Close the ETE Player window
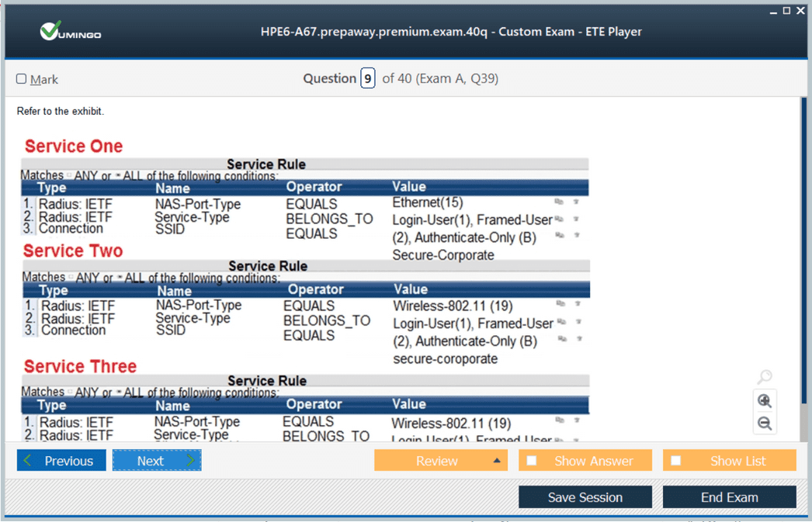The image size is (812, 522). (x=800, y=10)
